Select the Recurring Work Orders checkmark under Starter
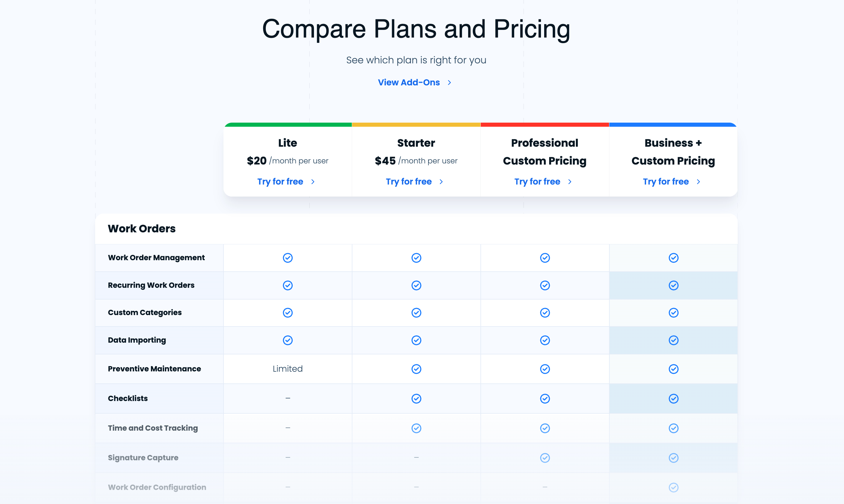The height and width of the screenshot is (504, 844). [416, 285]
